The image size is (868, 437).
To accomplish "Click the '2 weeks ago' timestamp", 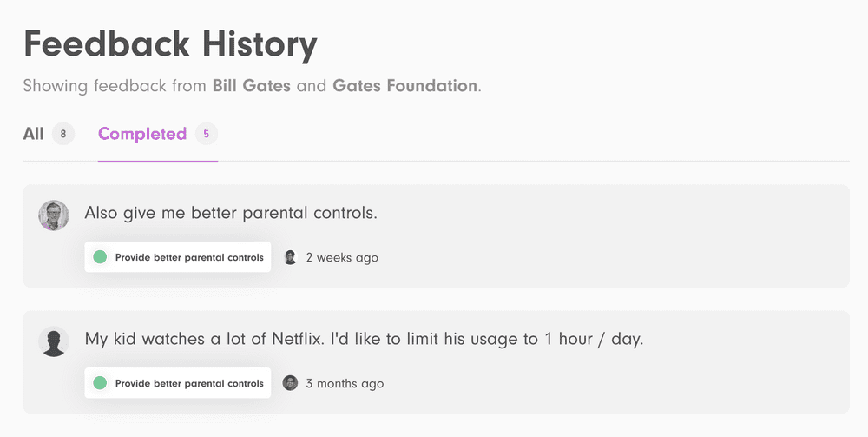I will pyautogui.click(x=342, y=257).
